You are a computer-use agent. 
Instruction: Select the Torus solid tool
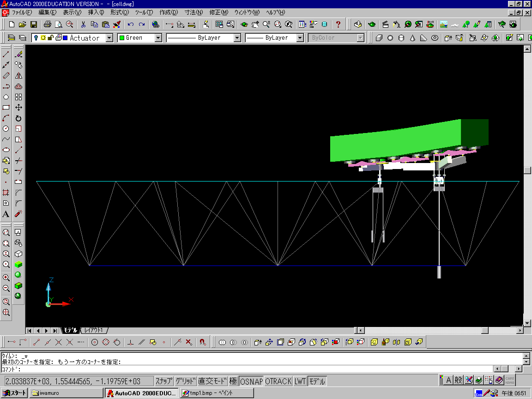pyautogui.click(x=435, y=38)
